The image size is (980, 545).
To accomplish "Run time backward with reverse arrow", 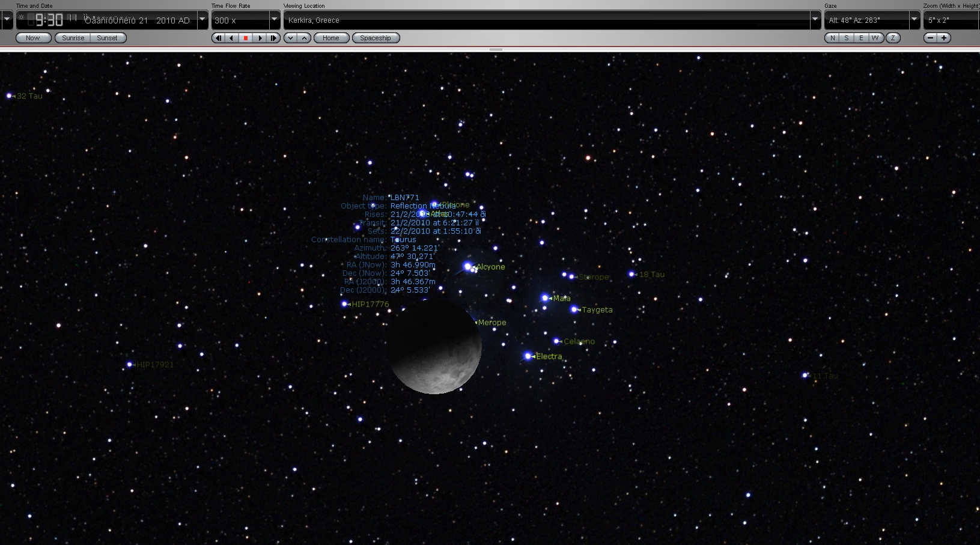I will tap(232, 38).
